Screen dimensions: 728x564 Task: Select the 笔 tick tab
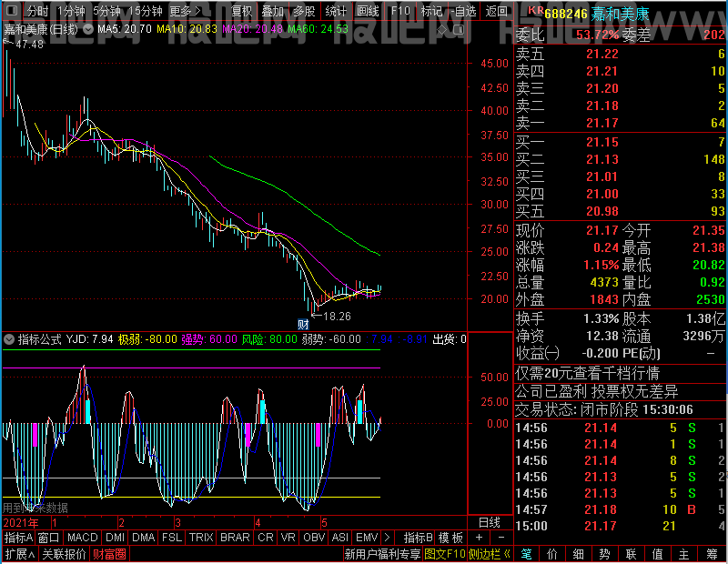coord(526,554)
